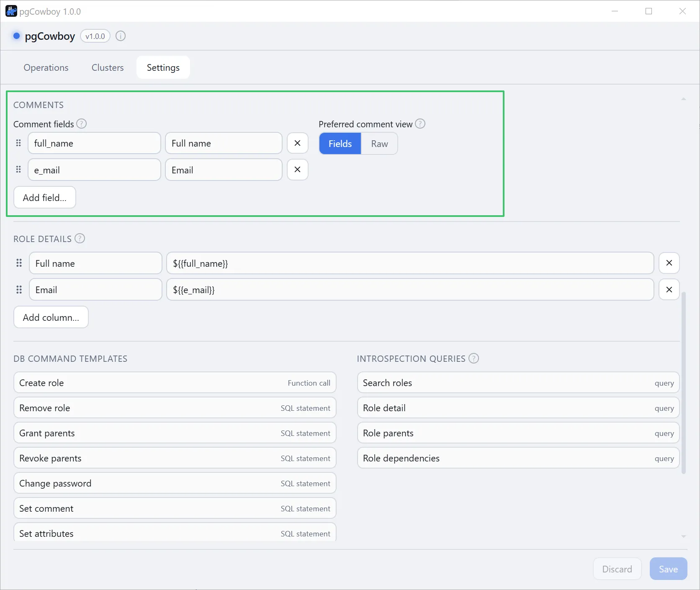Open the Role dependencies query
Image resolution: width=700 pixels, height=590 pixels.
518,458
